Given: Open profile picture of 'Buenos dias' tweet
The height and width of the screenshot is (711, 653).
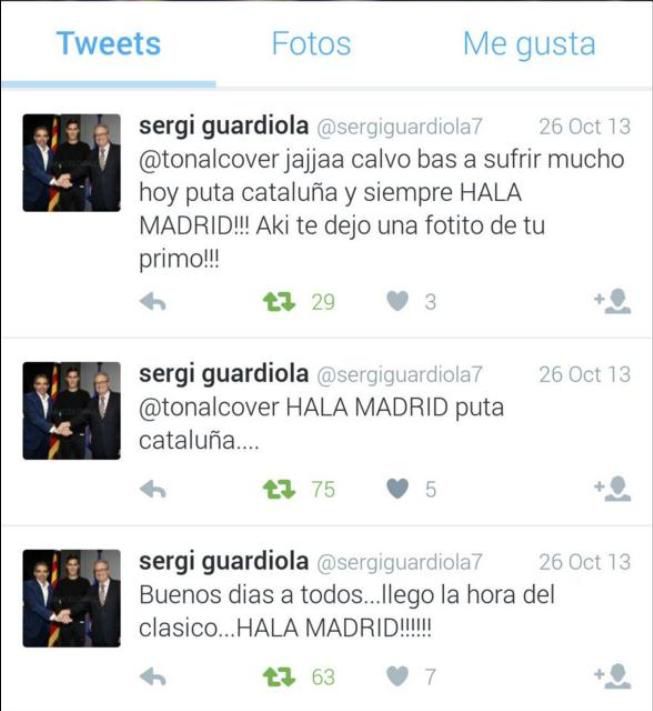Looking at the screenshot, I should point(72,599).
